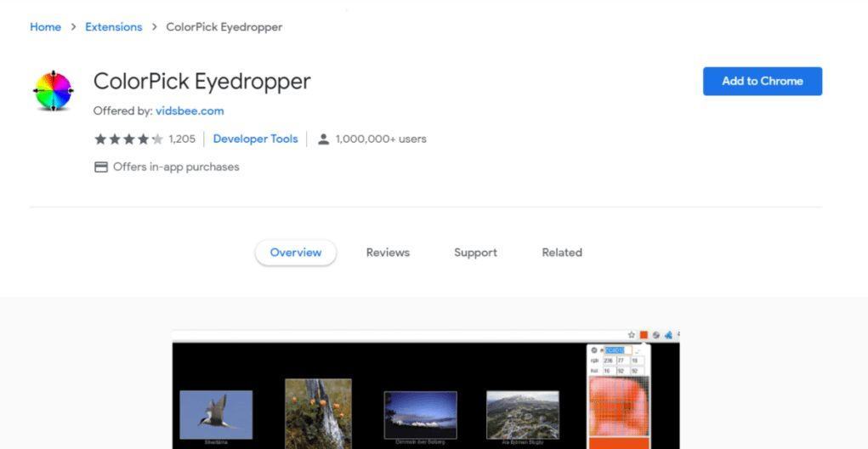The height and width of the screenshot is (449, 868).
Task: Click the Add to Chrome button
Action: click(x=762, y=82)
